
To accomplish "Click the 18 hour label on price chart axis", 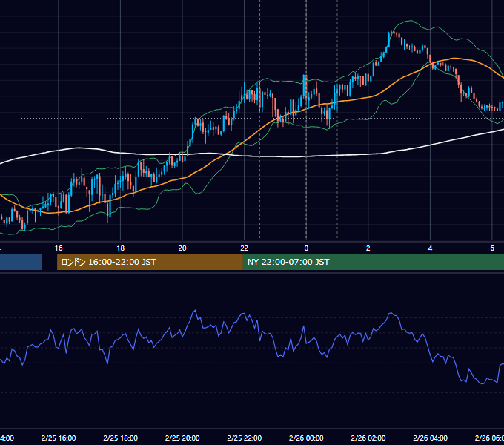I will tap(121, 248).
